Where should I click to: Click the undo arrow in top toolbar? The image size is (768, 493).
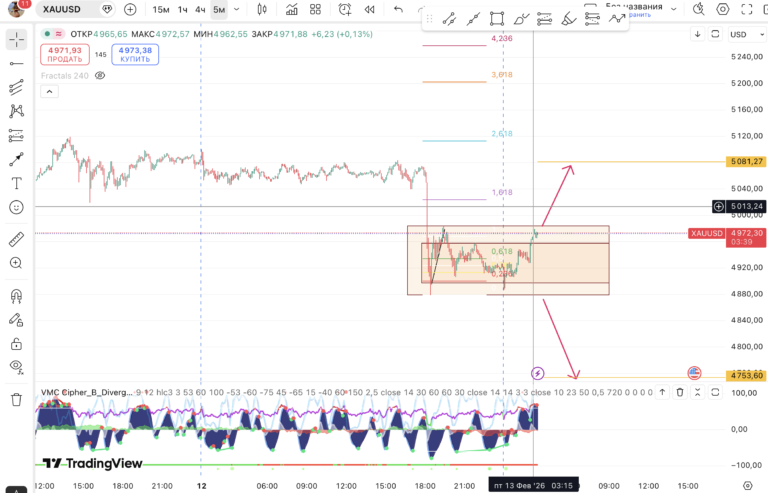pos(398,9)
